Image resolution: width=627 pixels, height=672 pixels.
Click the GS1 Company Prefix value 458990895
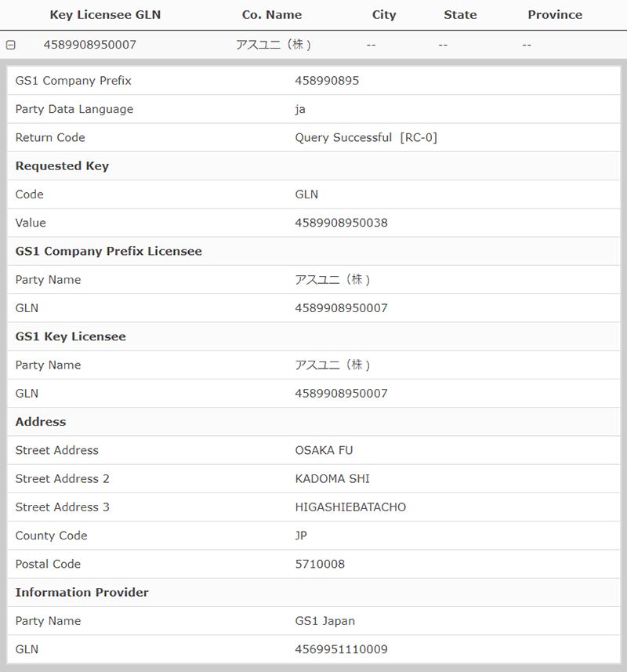coord(327,81)
